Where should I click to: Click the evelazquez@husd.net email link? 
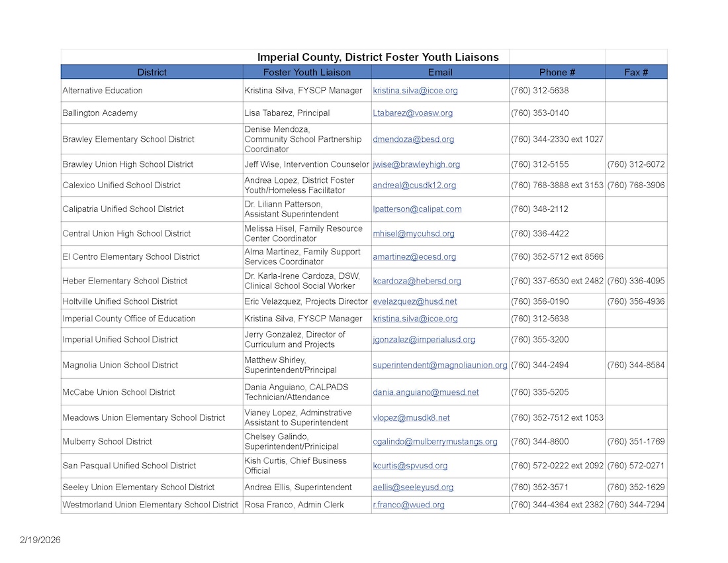point(415,302)
